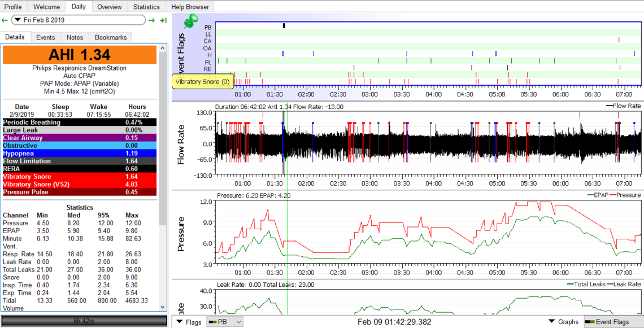Image resolution: width=644 pixels, height=328 pixels.
Task: Open the Help Browser tab
Action: coord(190,7)
